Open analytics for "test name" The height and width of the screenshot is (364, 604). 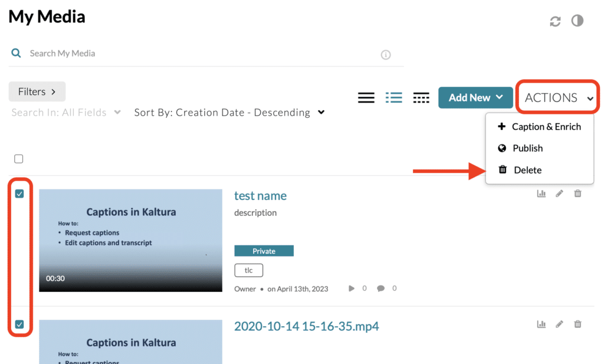pos(541,193)
